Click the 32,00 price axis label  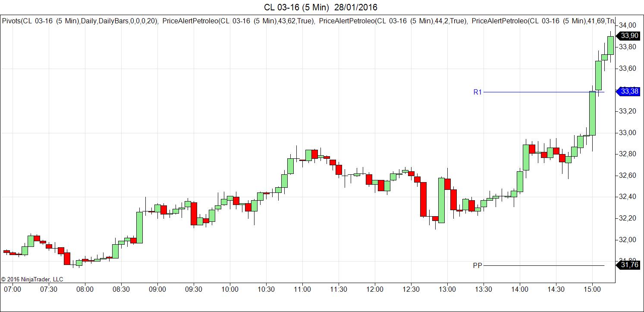point(628,240)
